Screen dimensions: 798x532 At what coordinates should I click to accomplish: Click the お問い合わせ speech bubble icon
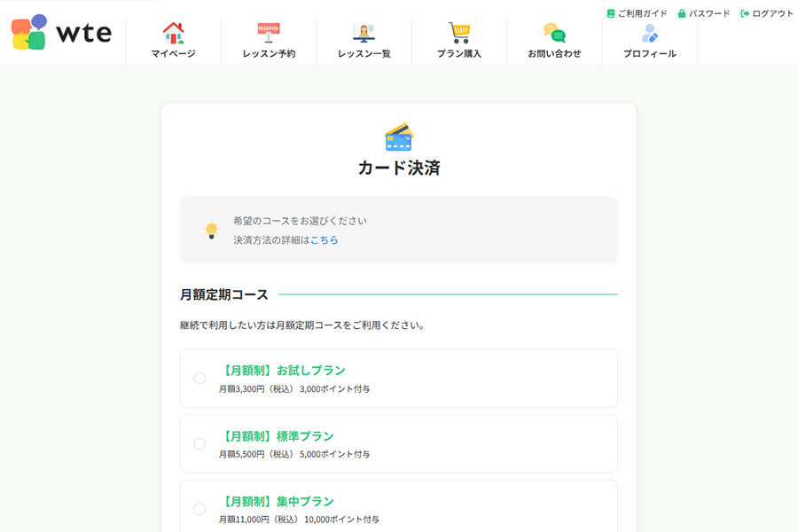pos(554,33)
